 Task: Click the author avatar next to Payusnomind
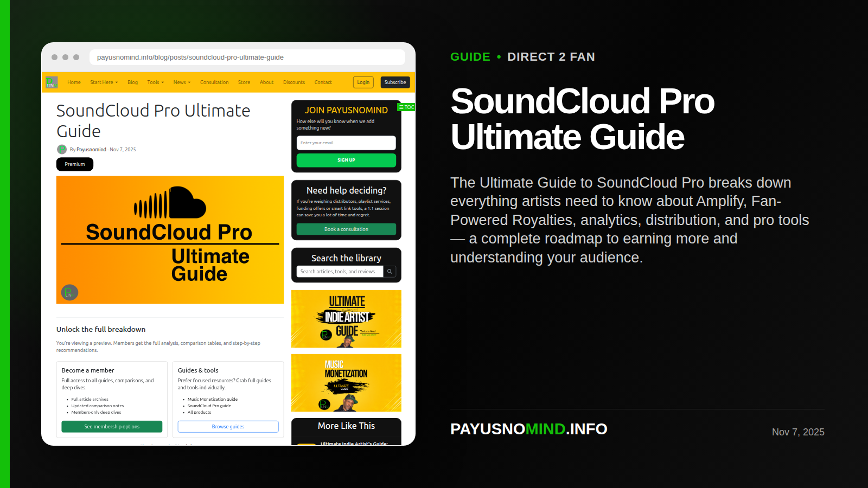[62, 149]
